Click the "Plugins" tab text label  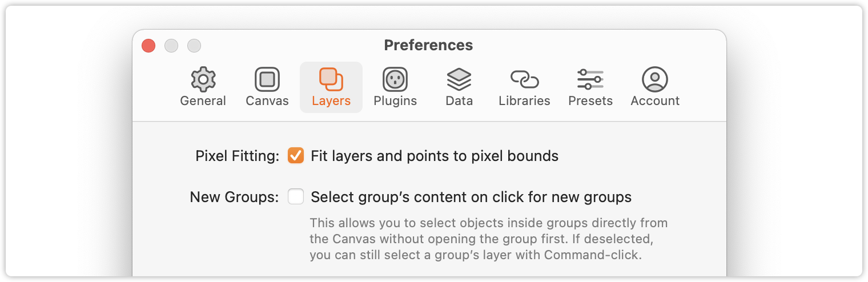(x=395, y=101)
